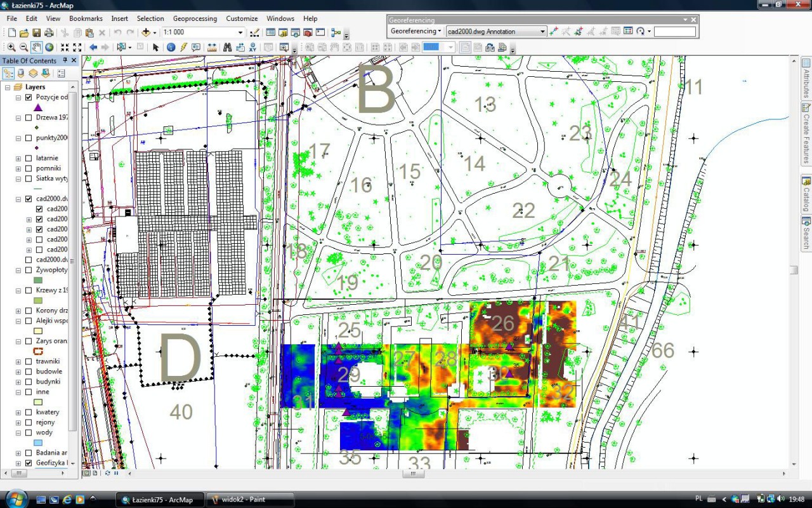Image resolution: width=812 pixels, height=508 pixels.
Task: Open the Search side tab
Action: pos(806,233)
